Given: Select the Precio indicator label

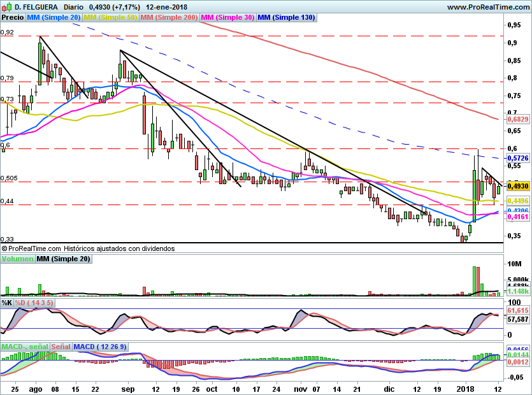Looking at the screenshot, I should [x=13, y=18].
